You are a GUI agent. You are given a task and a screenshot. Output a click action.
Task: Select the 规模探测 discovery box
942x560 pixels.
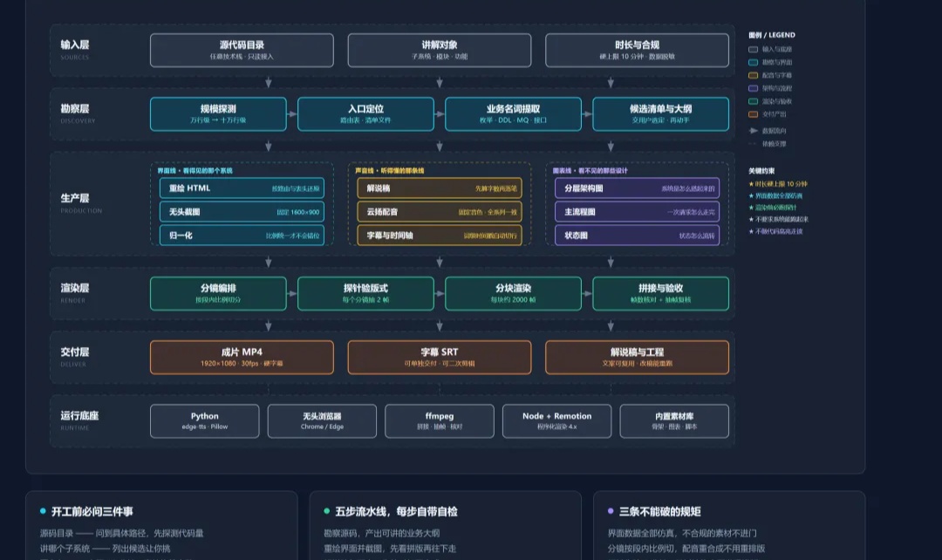218,113
